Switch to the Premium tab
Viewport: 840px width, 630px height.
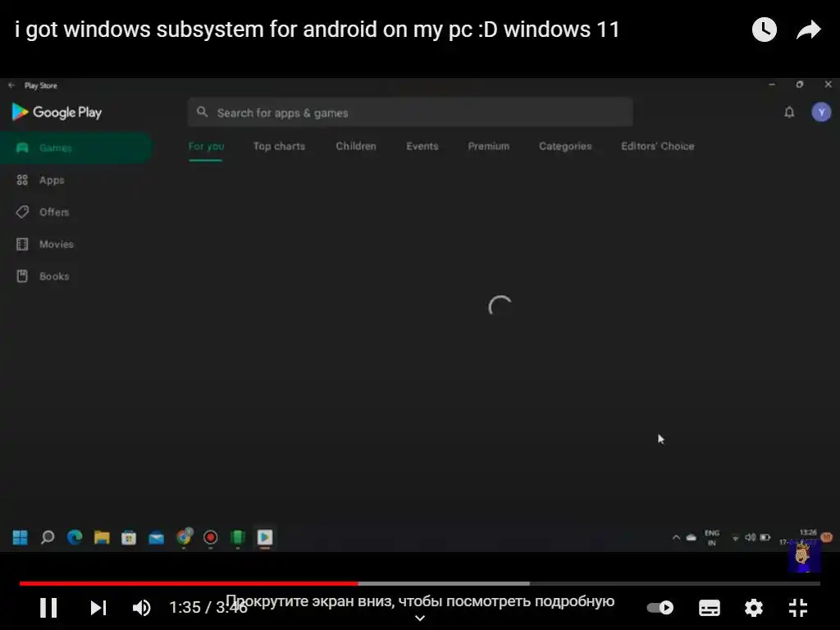coord(489,146)
